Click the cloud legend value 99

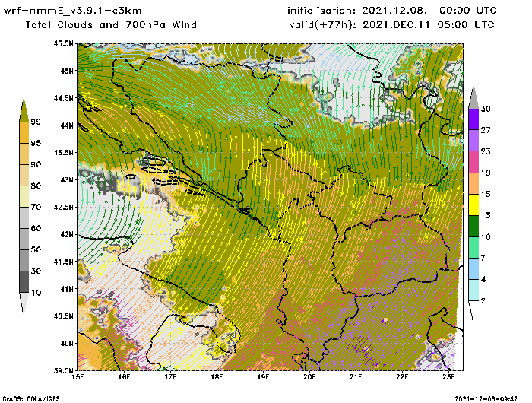[36, 122]
